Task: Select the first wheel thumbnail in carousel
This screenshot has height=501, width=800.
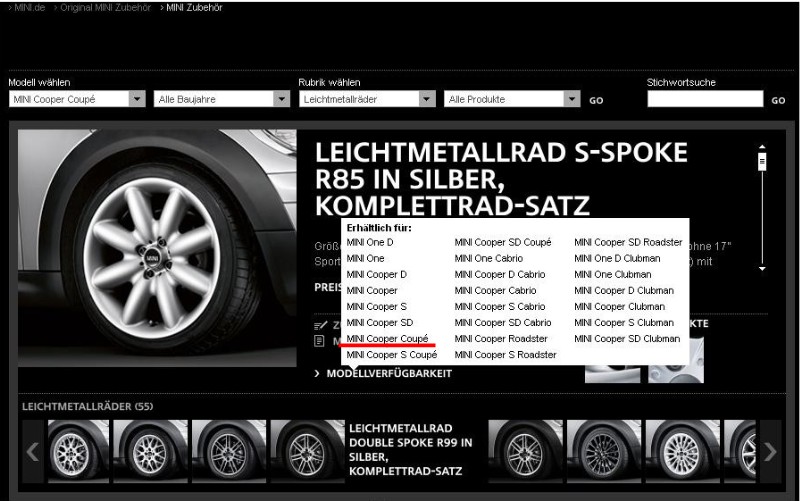Action: tap(78, 452)
